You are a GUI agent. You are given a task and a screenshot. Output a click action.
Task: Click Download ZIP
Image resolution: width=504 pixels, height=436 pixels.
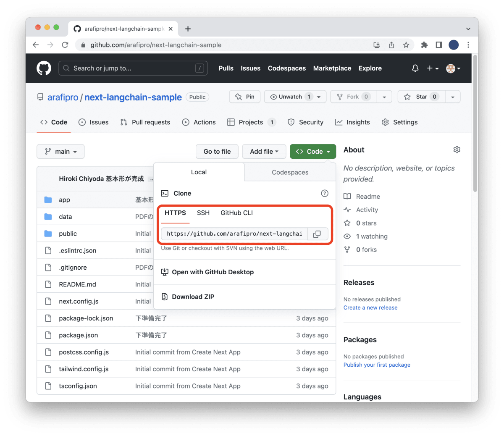click(188, 297)
